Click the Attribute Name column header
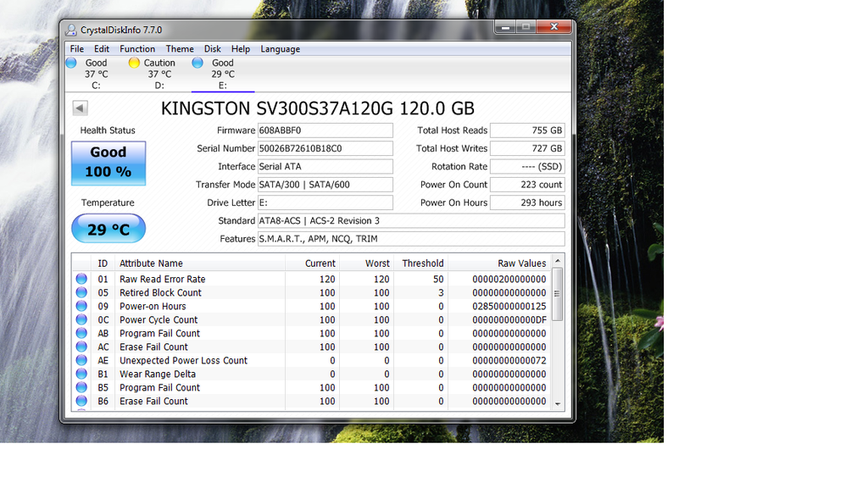 [x=200, y=263]
